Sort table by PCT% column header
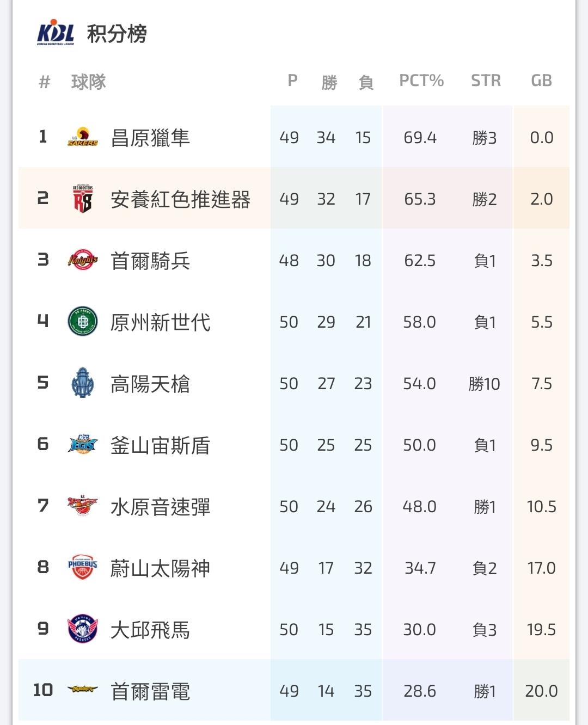 (x=421, y=81)
